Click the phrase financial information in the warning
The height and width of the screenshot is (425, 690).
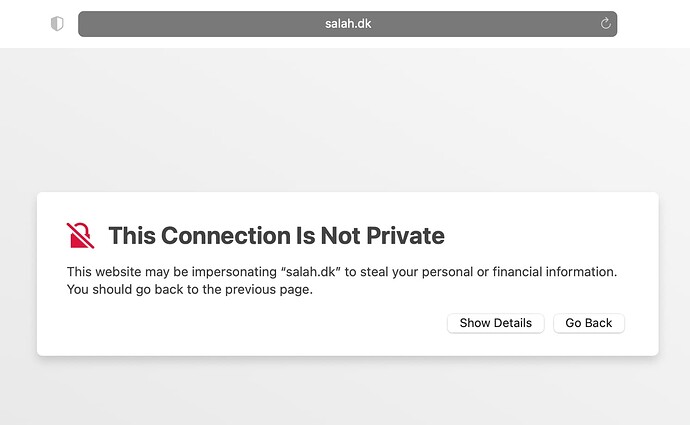coord(554,272)
